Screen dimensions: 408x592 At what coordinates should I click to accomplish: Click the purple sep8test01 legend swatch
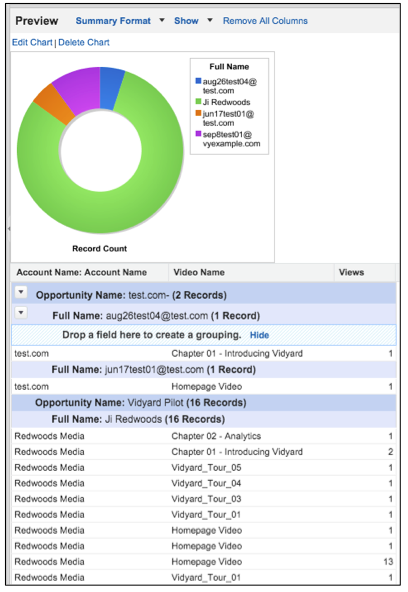[199, 134]
